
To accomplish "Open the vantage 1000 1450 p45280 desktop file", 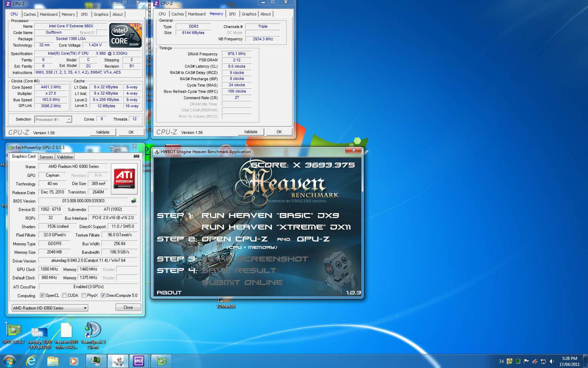I will pyautogui.click(x=39, y=338).
